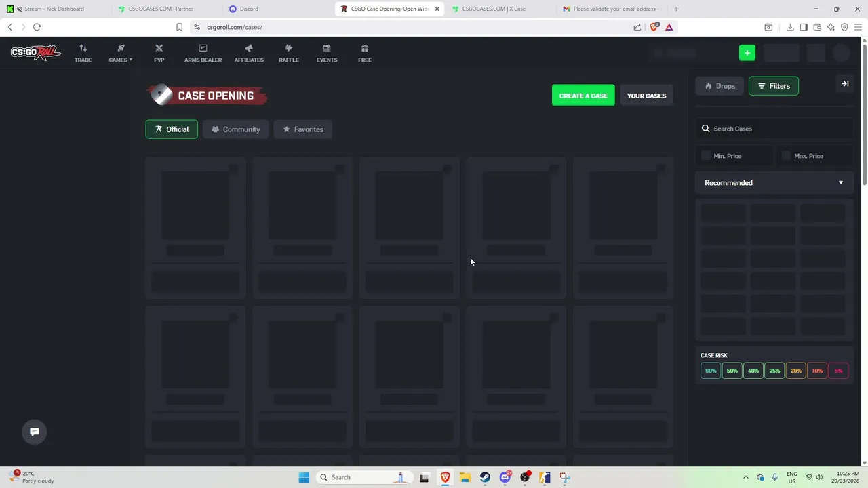Reload the current page
868x488 pixels.
[37, 27]
